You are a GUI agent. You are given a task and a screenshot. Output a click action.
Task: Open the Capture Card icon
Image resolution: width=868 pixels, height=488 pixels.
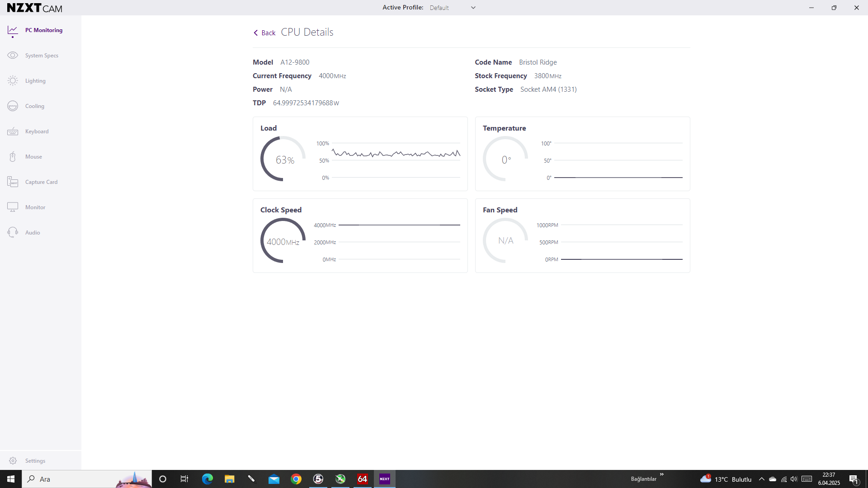click(x=13, y=182)
